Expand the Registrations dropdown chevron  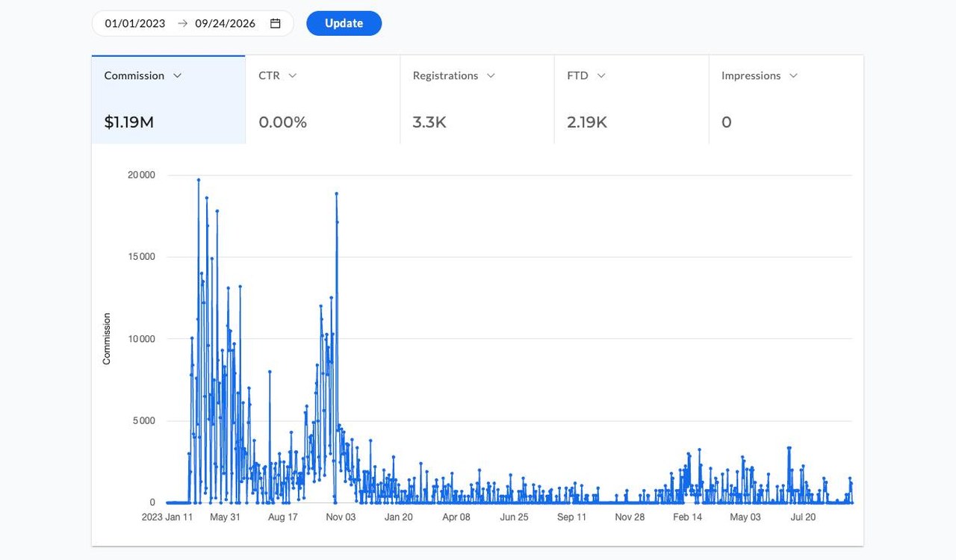click(491, 75)
